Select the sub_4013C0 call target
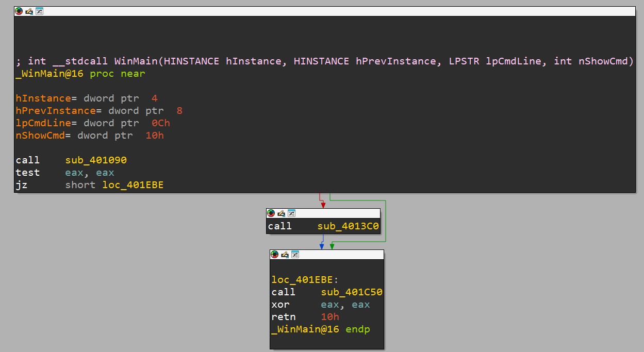The image size is (644, 352). [x=348, y=226]
